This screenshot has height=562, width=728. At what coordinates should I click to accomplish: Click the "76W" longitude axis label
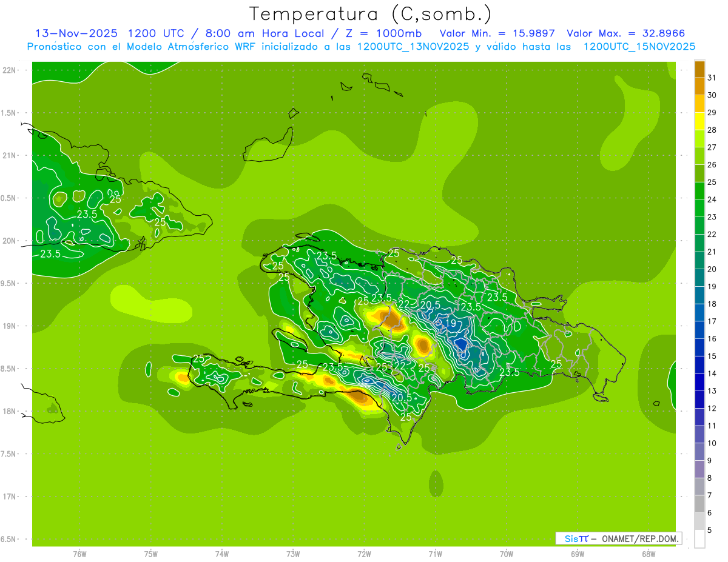[79, 554]
